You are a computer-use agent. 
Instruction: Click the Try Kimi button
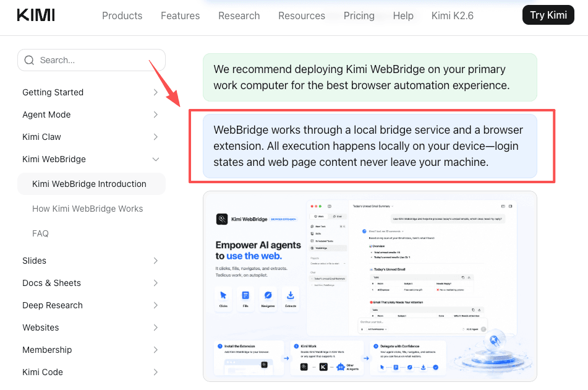click(x=548, y=15)
